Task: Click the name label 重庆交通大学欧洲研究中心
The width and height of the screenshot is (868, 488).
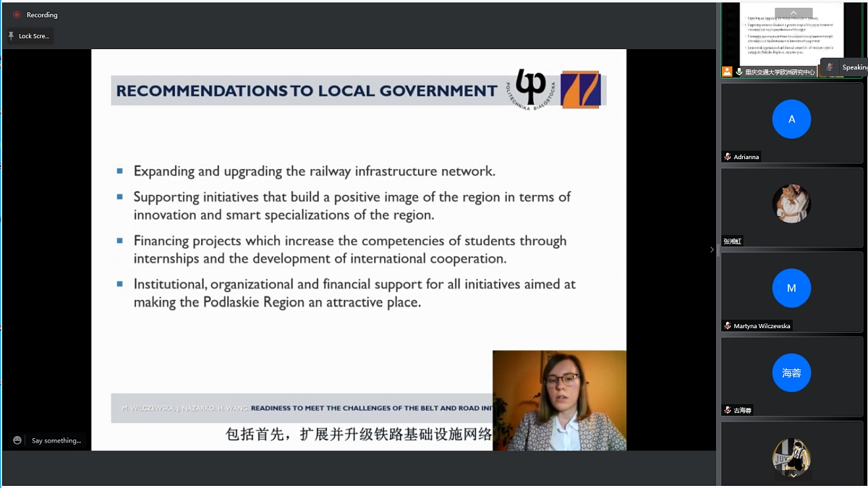Action: click(780, 72)
